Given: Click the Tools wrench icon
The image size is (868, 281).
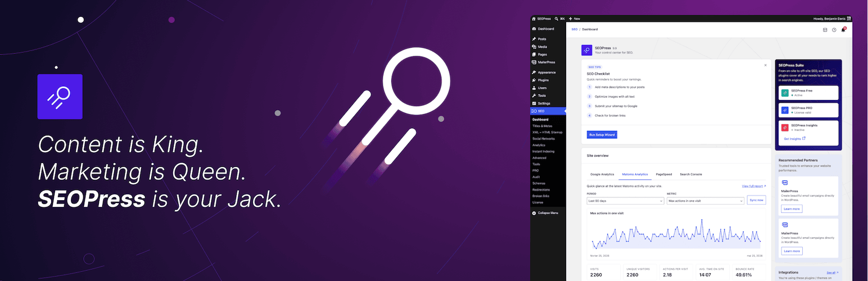Looking at the screenshot, I should point(534,96).
